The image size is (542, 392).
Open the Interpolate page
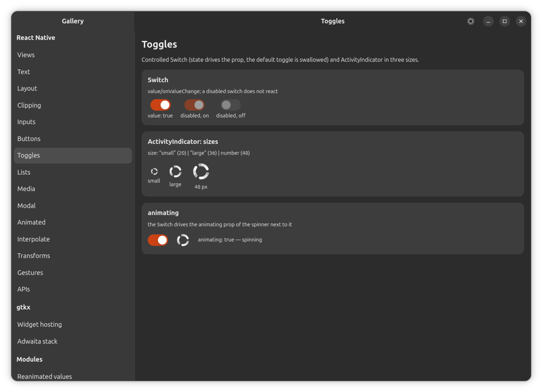pos(73,239)
